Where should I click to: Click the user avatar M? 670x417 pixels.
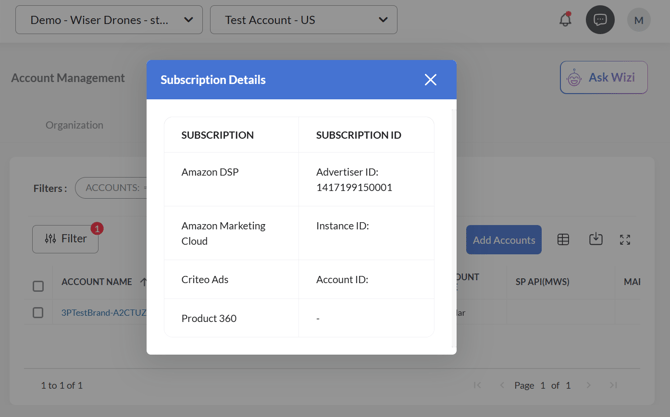point(638,20)
